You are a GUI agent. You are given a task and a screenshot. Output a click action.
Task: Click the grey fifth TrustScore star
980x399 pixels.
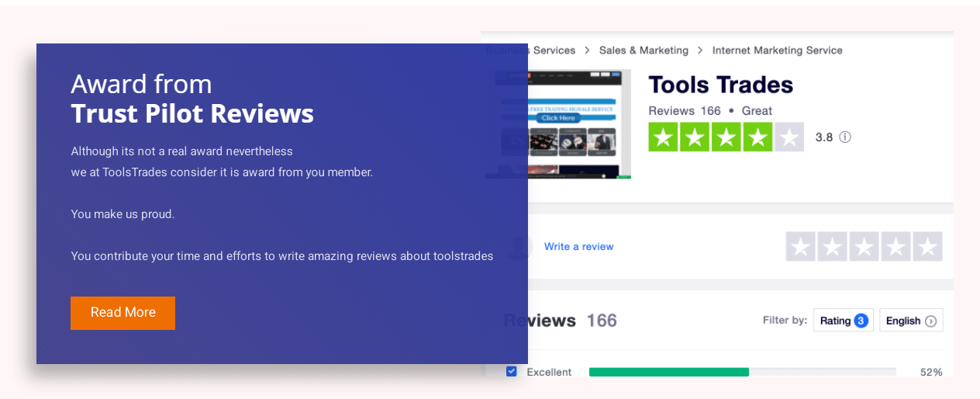[x=789, y=137]
